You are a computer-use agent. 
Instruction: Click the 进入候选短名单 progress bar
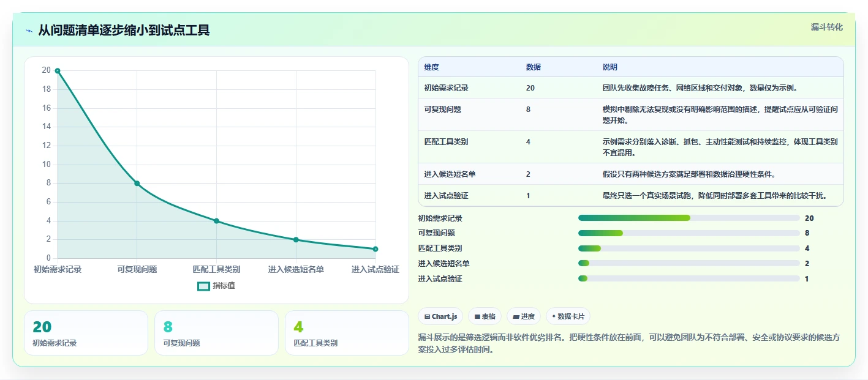689,264
